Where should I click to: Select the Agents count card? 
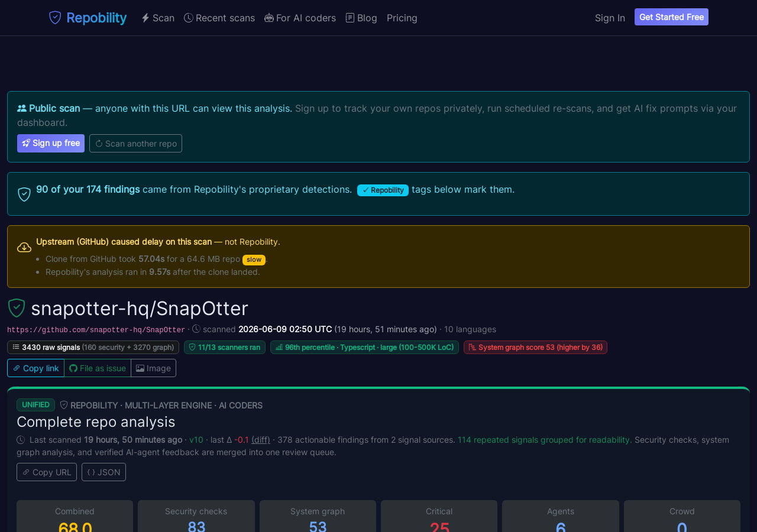click(561, 516)
